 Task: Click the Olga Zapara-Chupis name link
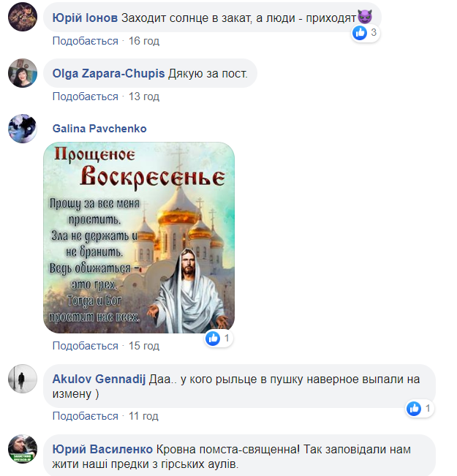tap(108, 73)
